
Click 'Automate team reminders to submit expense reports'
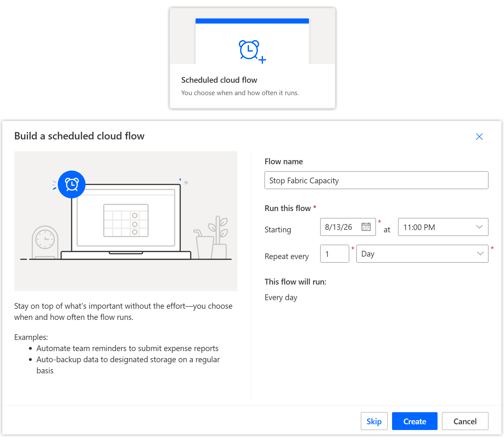click(x=128, y=348)
